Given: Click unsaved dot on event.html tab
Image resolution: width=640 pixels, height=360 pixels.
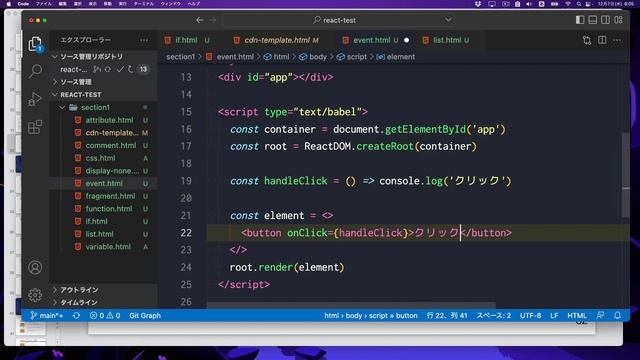Looking at the screenshot, I should (407, 40).
